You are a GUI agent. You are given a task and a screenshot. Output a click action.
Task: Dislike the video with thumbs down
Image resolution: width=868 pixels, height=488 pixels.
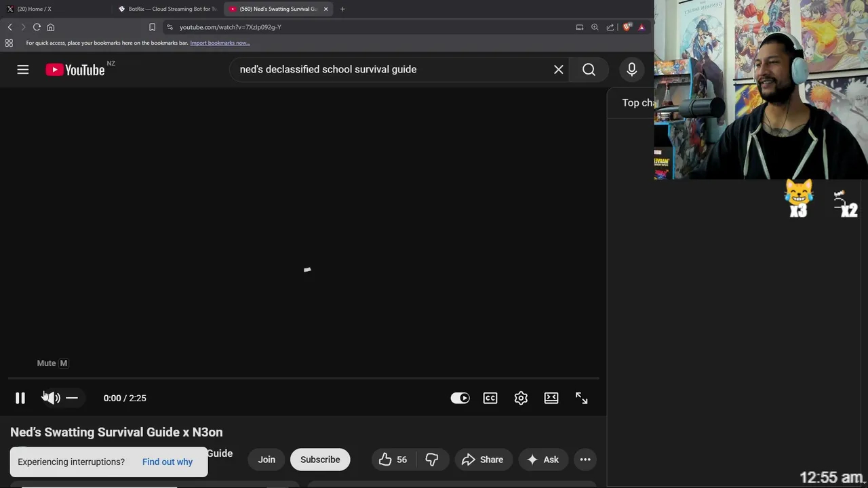tap(432, 460)
